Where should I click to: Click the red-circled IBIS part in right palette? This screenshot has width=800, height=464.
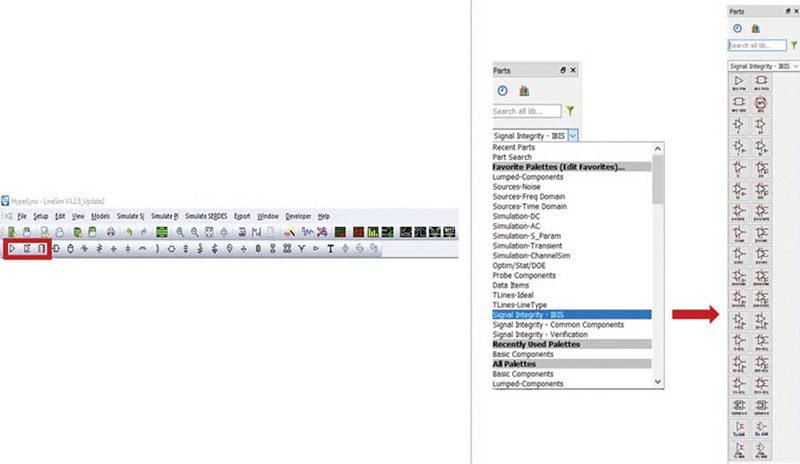coord(761,104)
